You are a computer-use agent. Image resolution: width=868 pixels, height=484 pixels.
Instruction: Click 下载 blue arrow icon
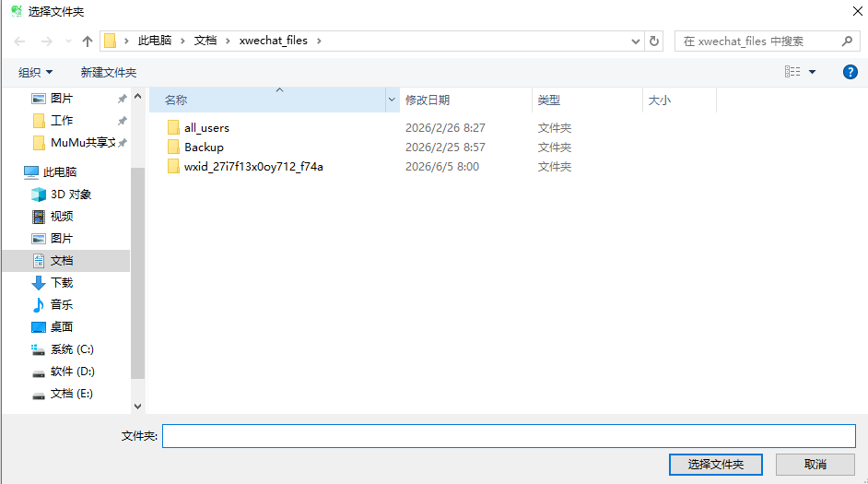coord(38,283)
